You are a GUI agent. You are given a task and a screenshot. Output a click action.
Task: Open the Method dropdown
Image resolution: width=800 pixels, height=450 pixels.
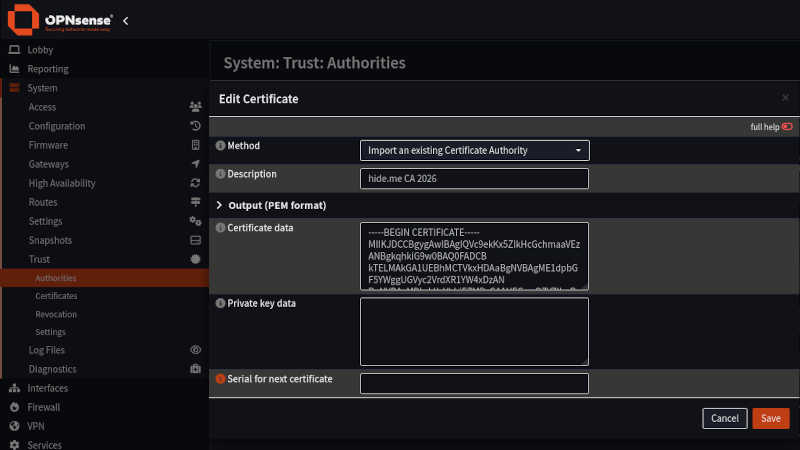[474, 151]
